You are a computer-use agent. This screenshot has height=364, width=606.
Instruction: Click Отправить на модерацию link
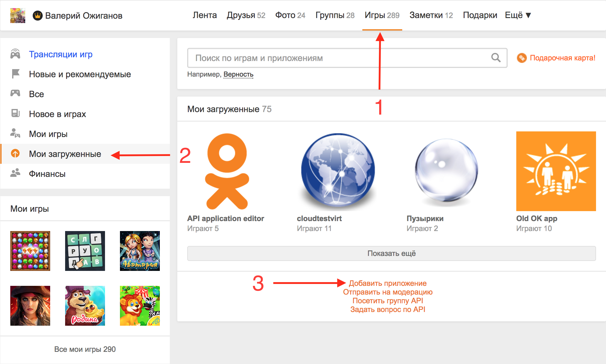point(388,292)
